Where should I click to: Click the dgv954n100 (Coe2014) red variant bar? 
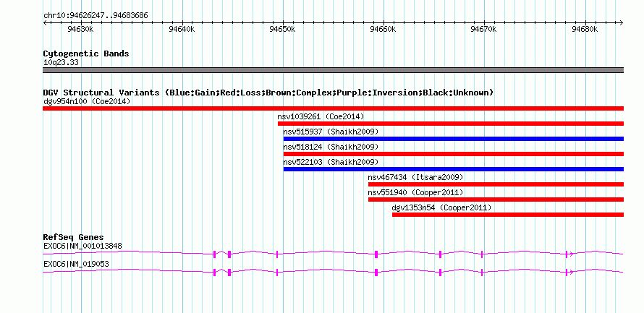pyautogui.click(x=333, y=108)
